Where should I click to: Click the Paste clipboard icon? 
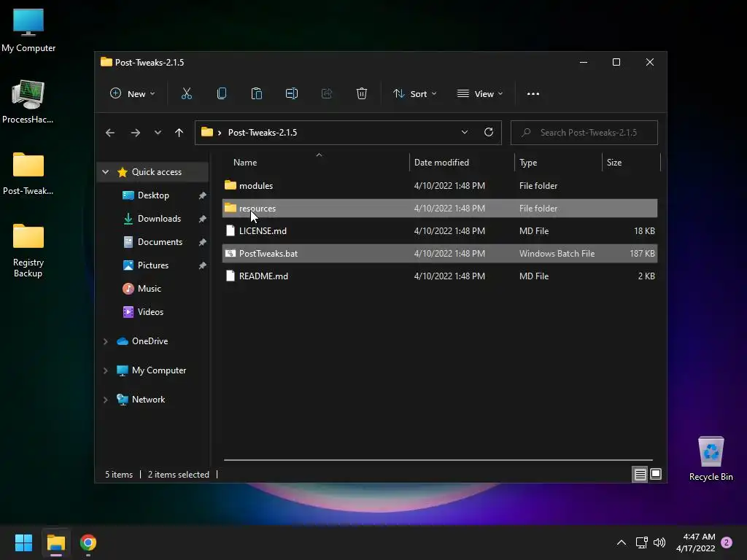pyautogui.click(x=256, y=94)
